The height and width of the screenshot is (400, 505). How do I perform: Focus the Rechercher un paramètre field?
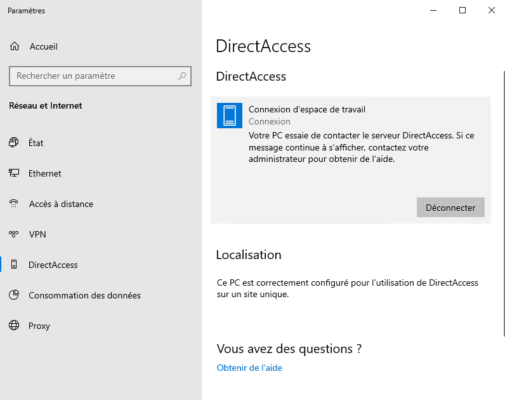[100, 76]
